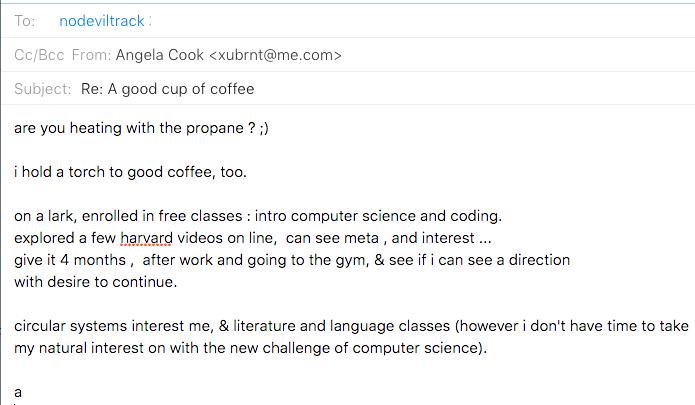Select the nodeviltrack recipient token
The width and height of the screenshot is (695, 405).
point(102,21)
